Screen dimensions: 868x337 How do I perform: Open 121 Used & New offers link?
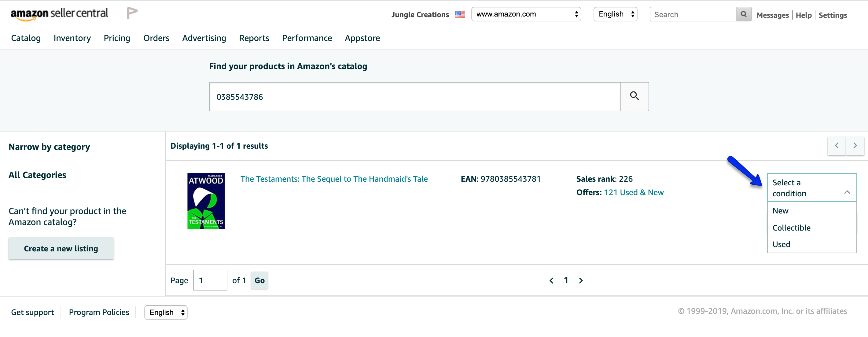(634, 192)
